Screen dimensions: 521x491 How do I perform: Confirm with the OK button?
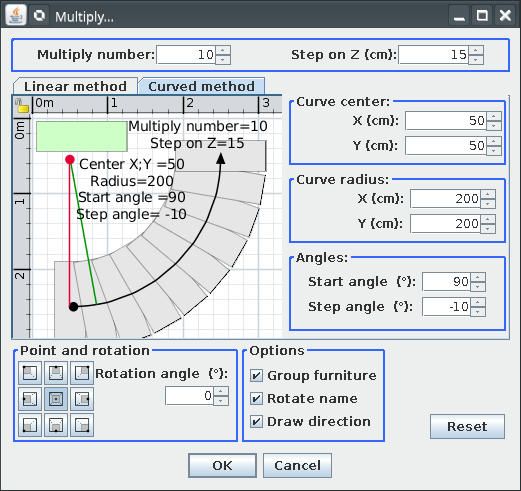tap(222, 465)
